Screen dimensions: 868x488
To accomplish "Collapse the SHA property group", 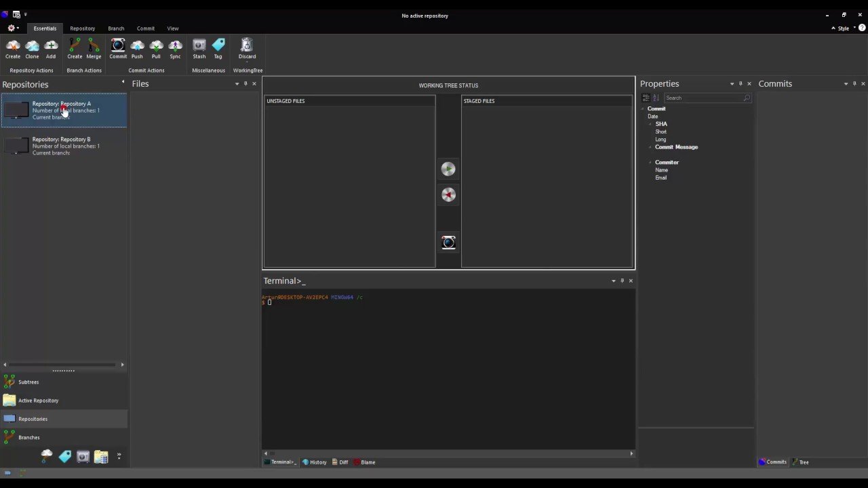I will tap(650, 124).
